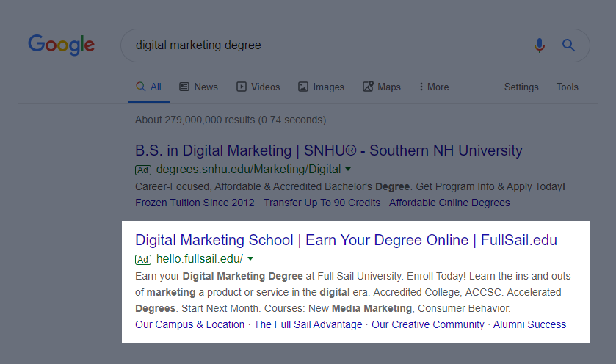Click in the search box containing 'digital marketing degree'
This screenshot has height=364, width=616.
(323, 45)
